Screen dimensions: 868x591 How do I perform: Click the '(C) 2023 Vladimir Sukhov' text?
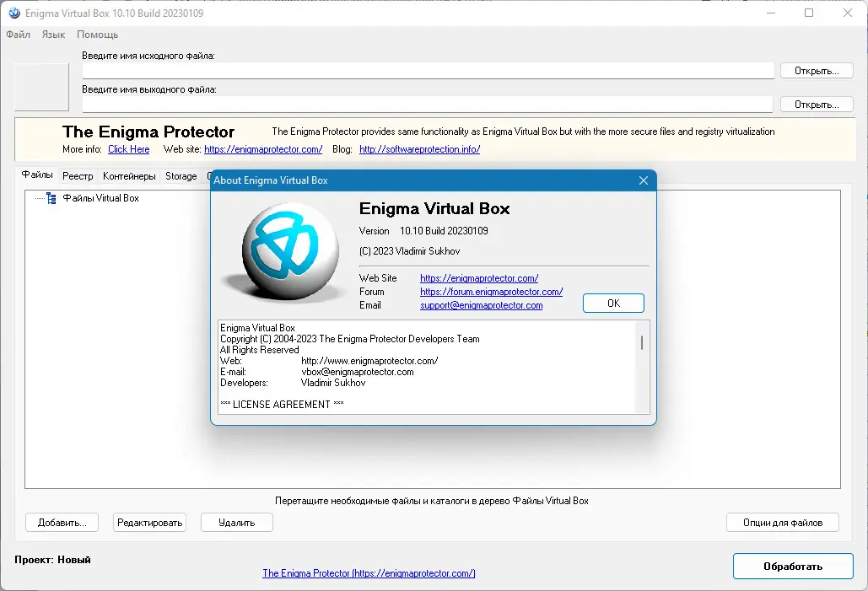(x=410, y=251)
